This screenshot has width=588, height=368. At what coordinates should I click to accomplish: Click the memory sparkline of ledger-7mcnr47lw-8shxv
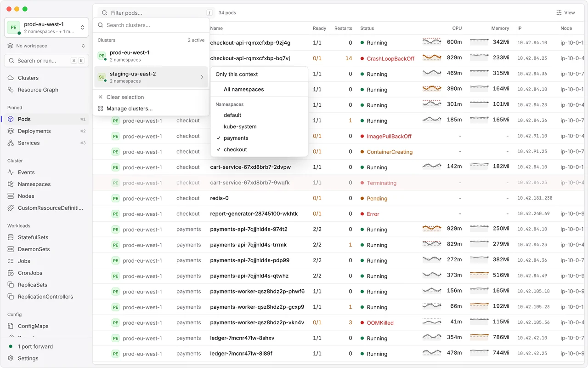coord(479,336)
